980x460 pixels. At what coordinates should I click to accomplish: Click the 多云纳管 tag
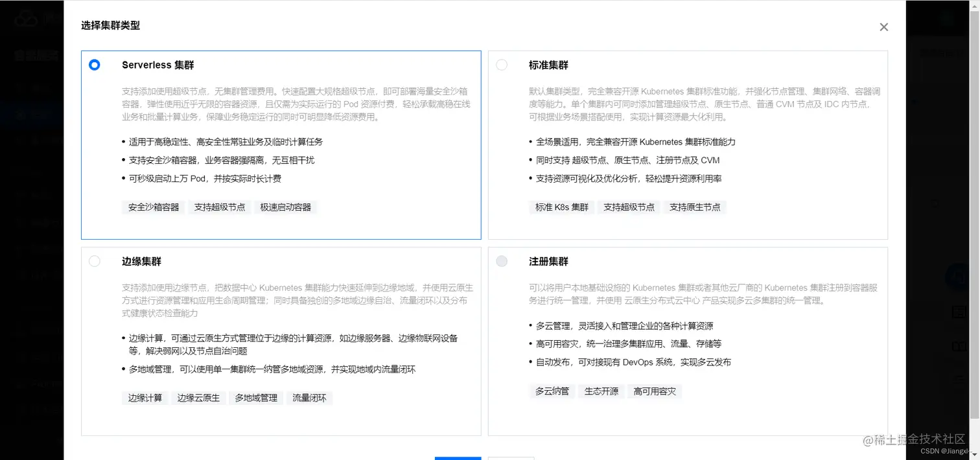point(552,391)
